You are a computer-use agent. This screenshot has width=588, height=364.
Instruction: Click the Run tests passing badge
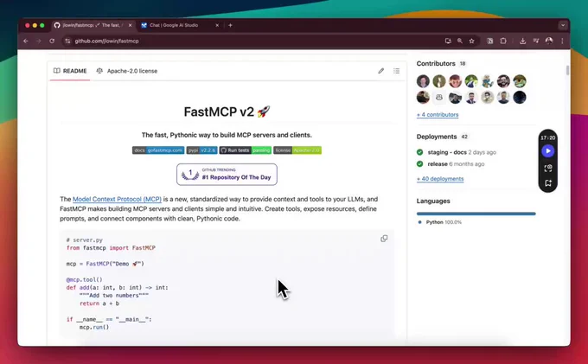(246, 150)
